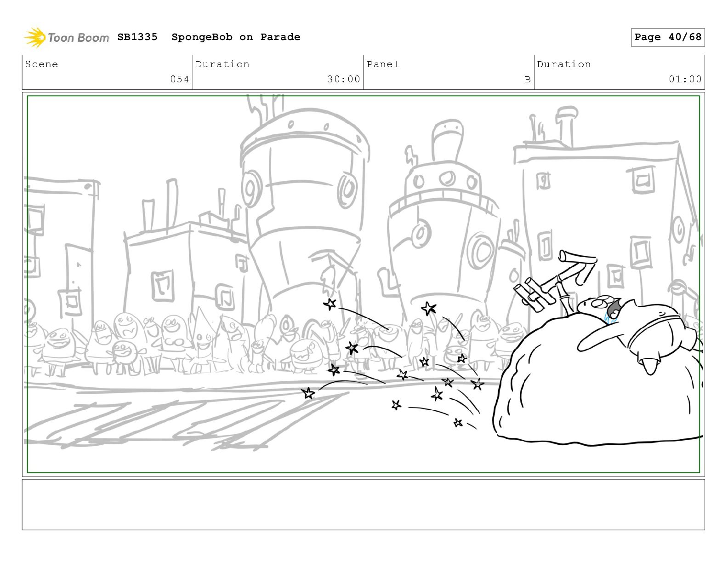Viewport: 728px width, 563px height.
Task: Click the empty notes box below panel
Action: click(363, 505)
